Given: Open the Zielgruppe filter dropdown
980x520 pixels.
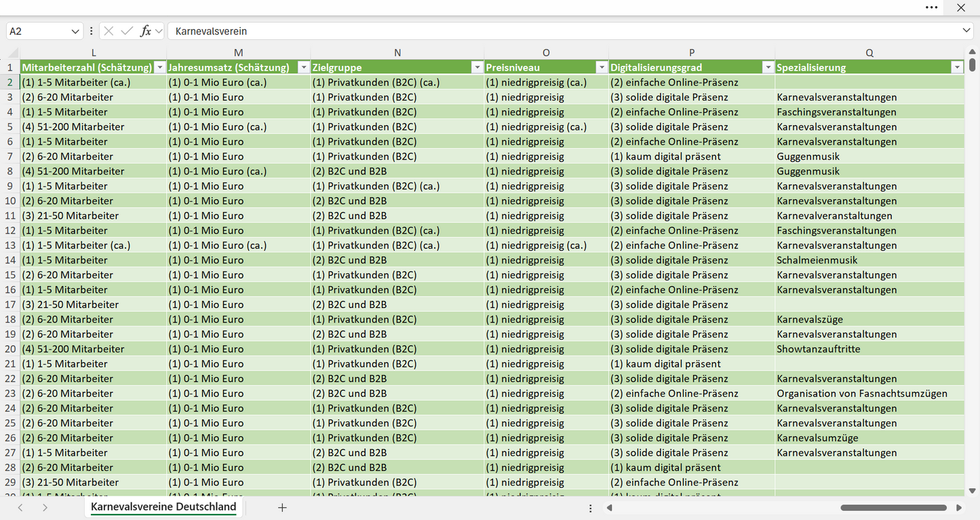Looking at the screenshot, I should tap(477, 67).
